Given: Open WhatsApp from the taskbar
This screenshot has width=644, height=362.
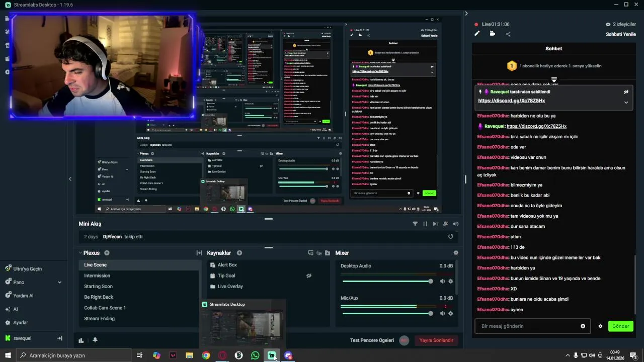Looking at the screenshot, I should click(255, 355).
